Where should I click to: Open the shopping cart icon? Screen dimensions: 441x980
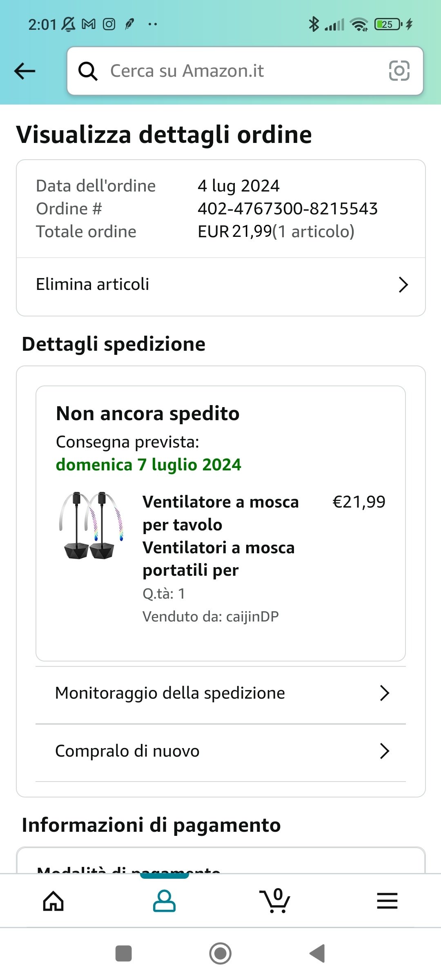click(x=275, y=901)
